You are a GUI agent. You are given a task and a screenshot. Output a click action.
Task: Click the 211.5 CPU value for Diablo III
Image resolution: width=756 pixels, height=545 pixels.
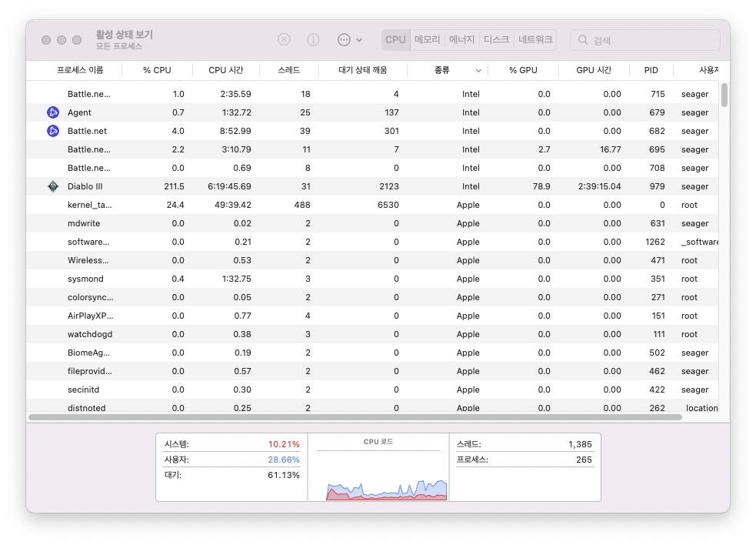click(174, 186)
